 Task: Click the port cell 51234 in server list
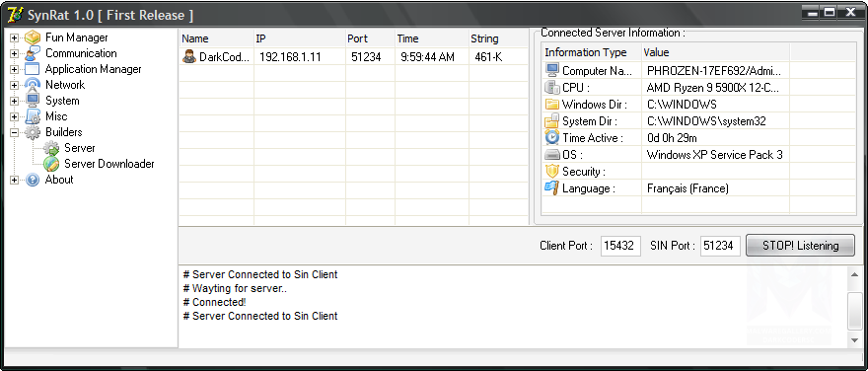pyautogui.click(x=366, y=56)
